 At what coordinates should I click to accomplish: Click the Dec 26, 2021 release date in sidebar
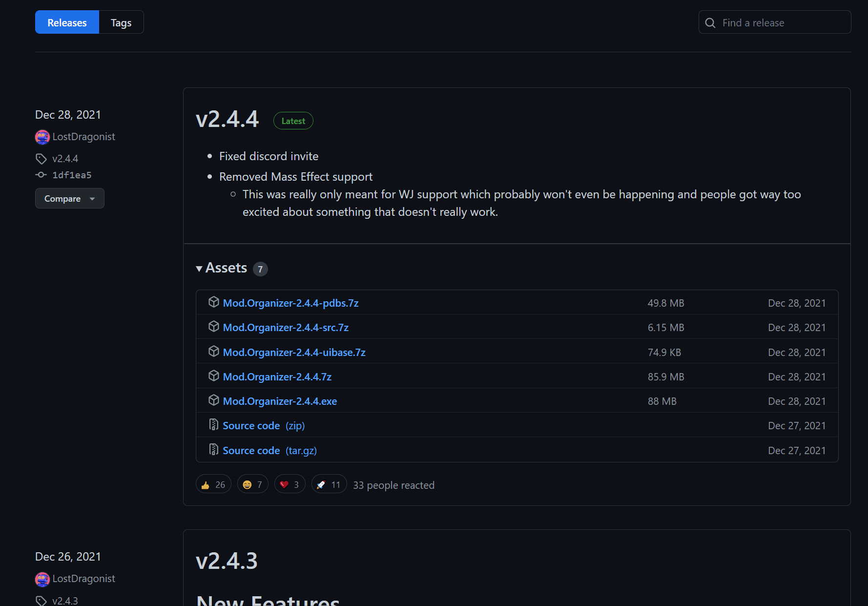click(68, 557)
